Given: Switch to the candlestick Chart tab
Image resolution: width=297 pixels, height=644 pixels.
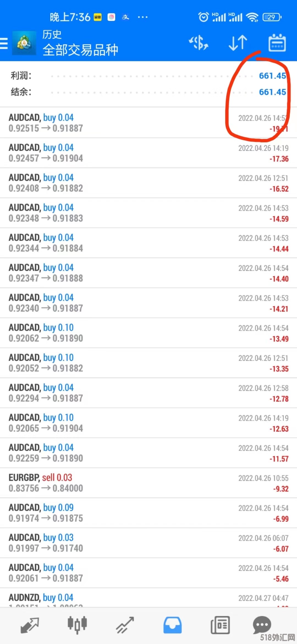Looking at the screenshot, I should [x=77, y=625].
